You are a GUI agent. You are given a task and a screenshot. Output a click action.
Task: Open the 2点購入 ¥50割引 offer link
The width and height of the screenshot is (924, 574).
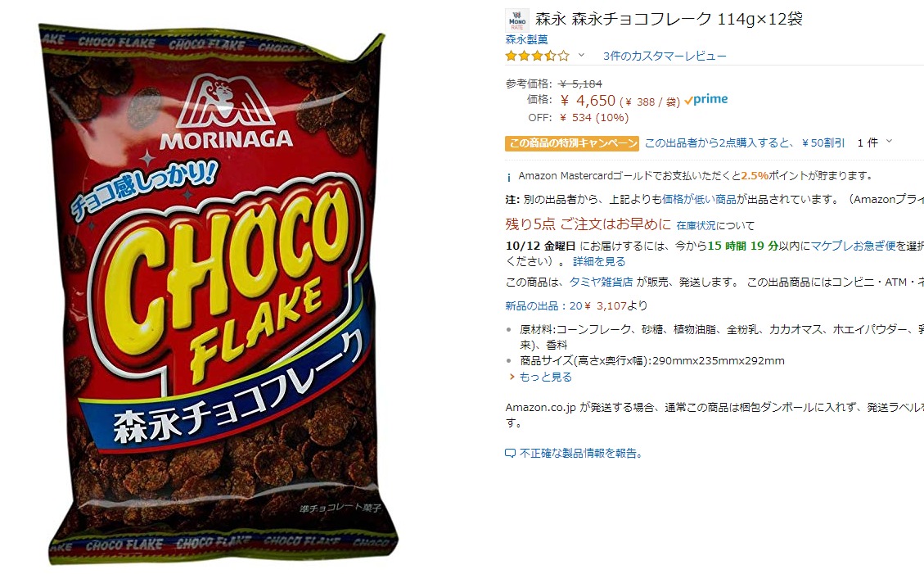(745, 143)
